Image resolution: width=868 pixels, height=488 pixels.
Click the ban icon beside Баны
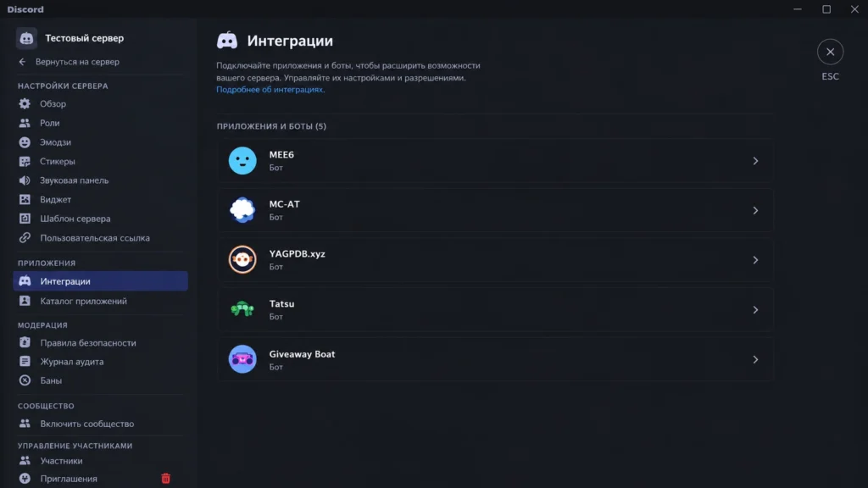tap(25, 380)
